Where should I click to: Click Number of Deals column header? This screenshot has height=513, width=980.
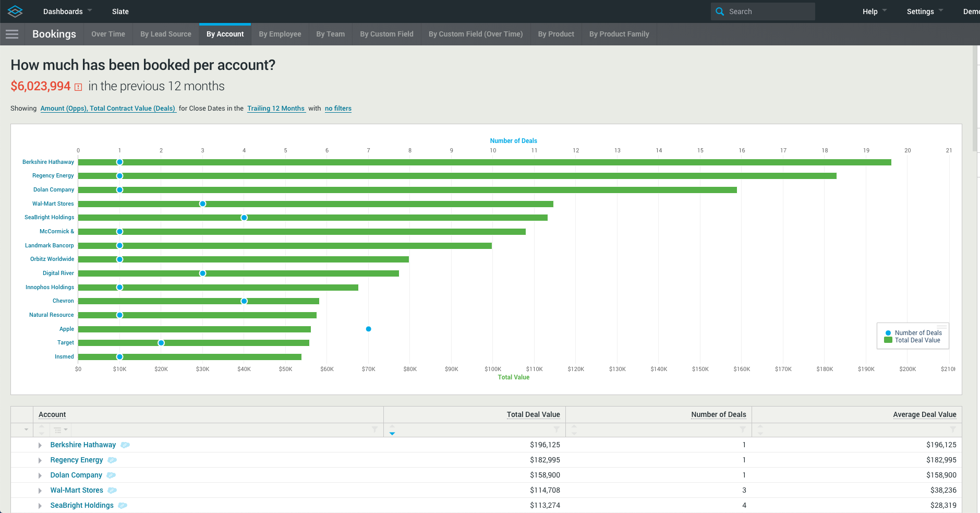[719, 415]
